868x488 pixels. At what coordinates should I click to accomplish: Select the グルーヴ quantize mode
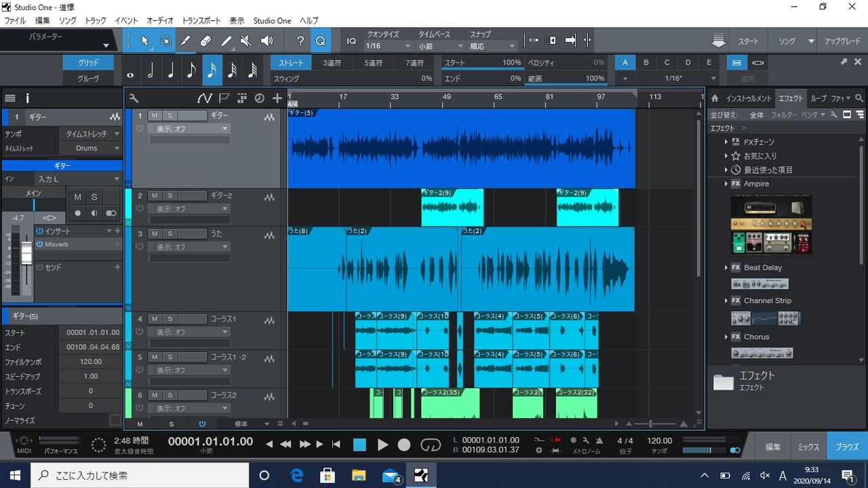tap(89, 79)
